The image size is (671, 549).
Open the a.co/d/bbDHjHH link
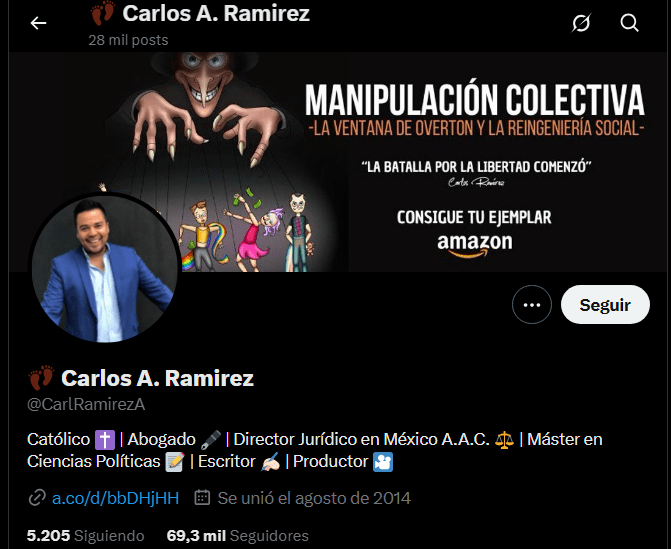click(x=116, y=498)
